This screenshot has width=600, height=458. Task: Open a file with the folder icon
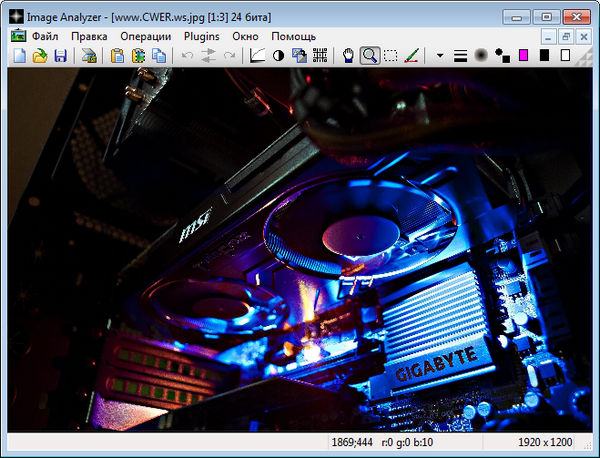point(39,56)
